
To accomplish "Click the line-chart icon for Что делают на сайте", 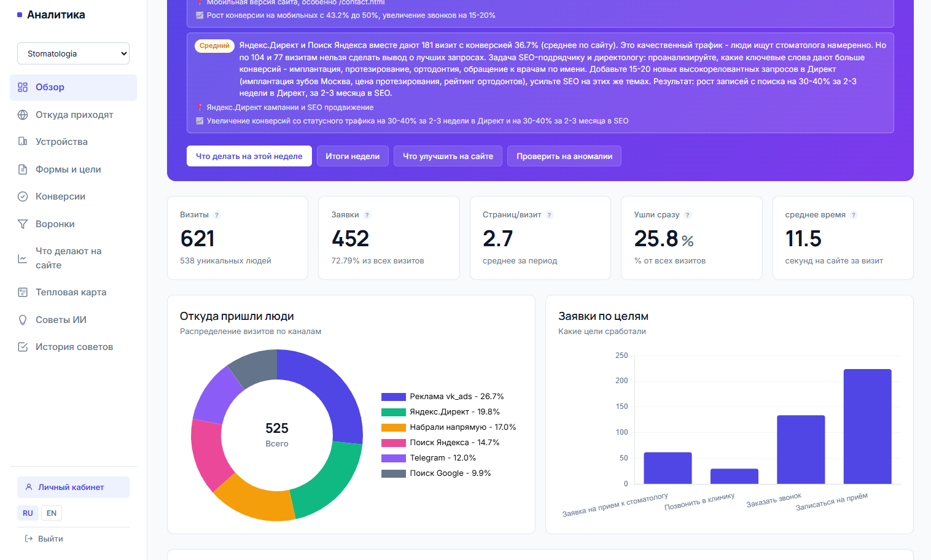I will [23, 259].
